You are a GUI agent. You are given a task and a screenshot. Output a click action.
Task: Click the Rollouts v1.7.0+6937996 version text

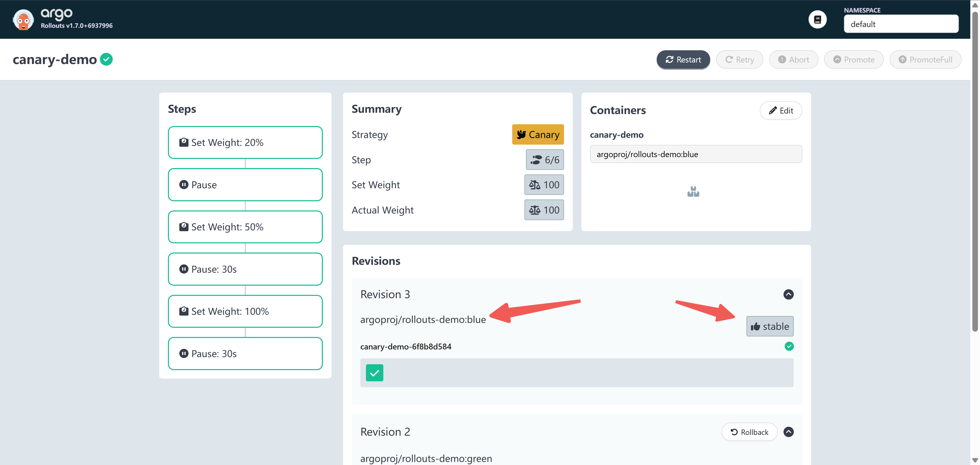(77, 26)
